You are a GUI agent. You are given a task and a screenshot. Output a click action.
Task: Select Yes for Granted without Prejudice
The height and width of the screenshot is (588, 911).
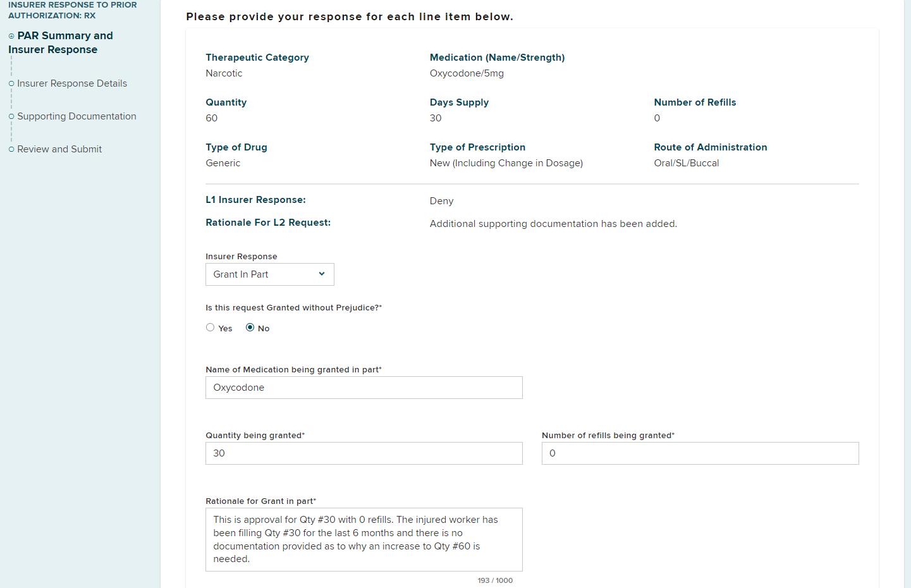tap(211, 328)
